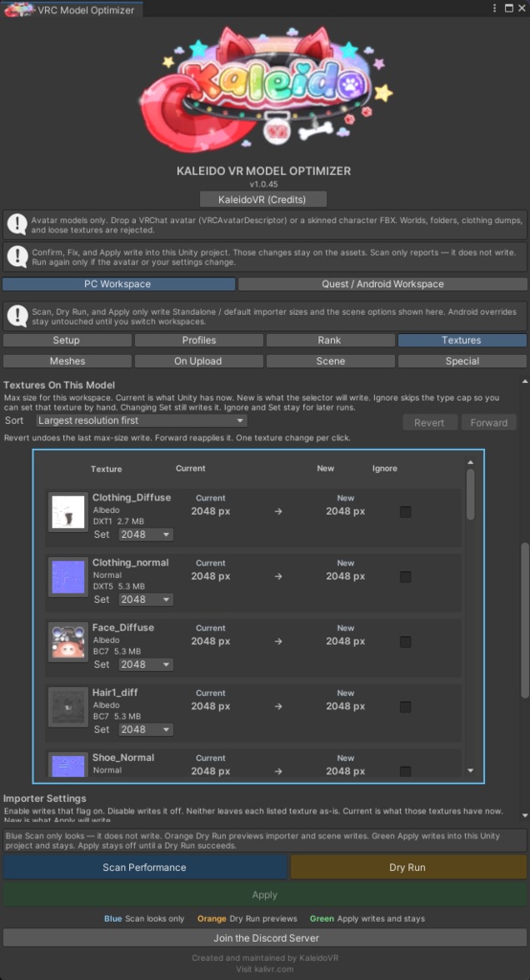
Task: Switch to the PC Workspace tab
Action: pyautogui.click(x=119, y=283)
